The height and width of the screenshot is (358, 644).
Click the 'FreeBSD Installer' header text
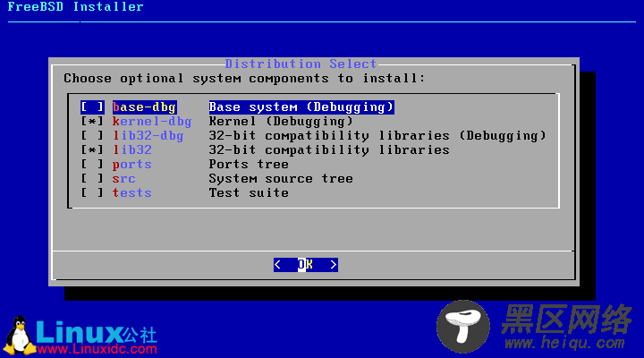click(x=76, y=7)
